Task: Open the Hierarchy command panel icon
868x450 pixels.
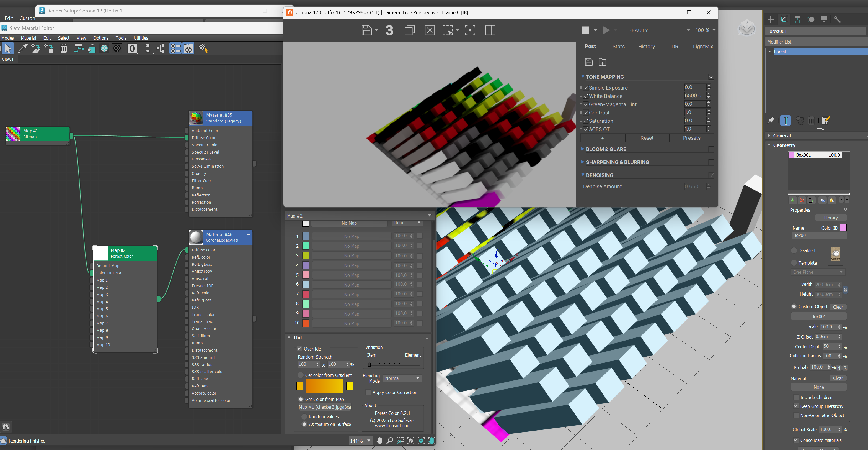Action: [x=797, y=19]
